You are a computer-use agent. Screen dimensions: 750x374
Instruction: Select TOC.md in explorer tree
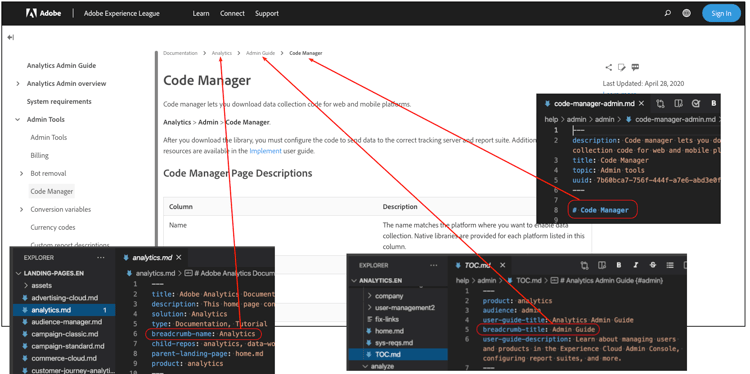tap(398, 354)
